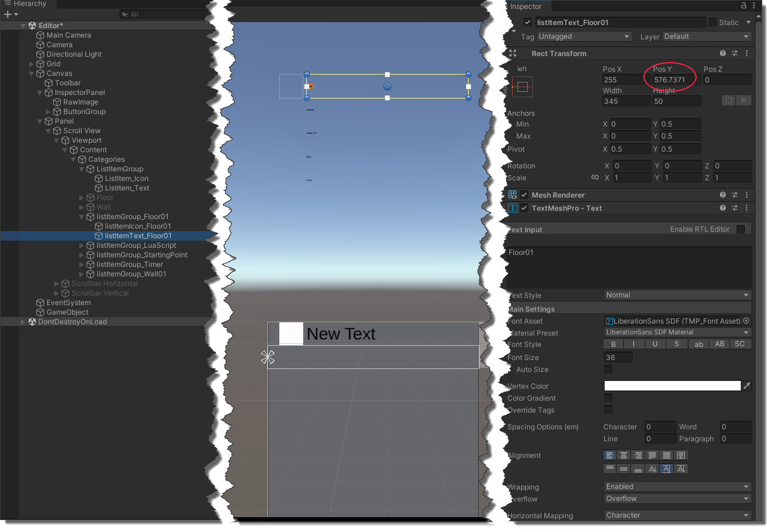
Task: Open TextMeshPro component three-dot menu
Action: pos(747,208)
